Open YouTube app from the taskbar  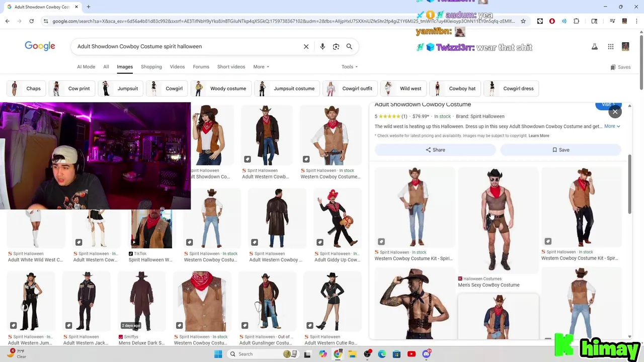412,354
